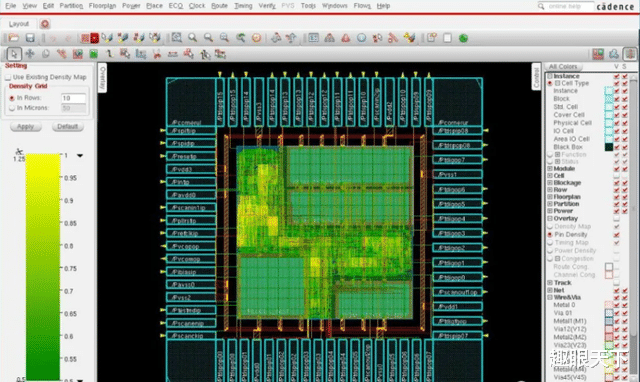Click the Black Box color swatch
This screenshot has width=640, height=382.
click(609, 147)
